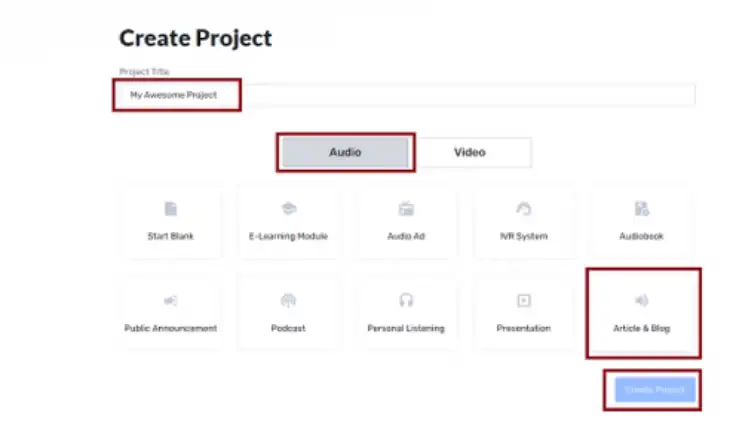
Task: Switch to the Audio project type
Action: coord(345,152)
